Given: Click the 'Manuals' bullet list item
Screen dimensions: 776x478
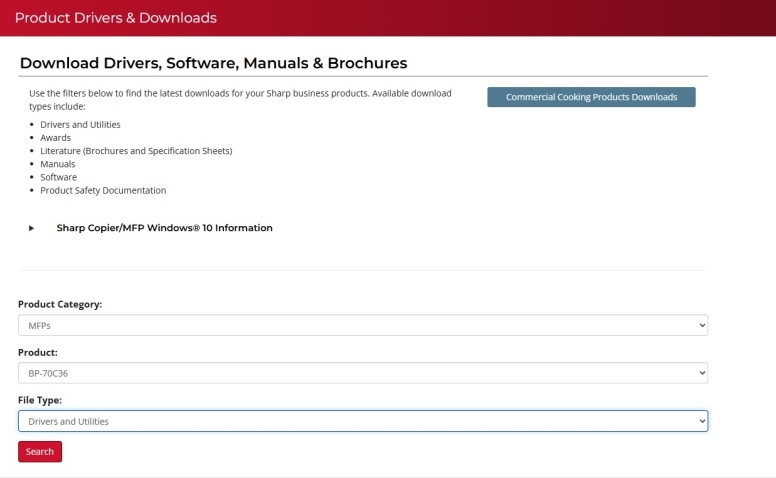Looking at the screenshot, I should [58, 164].
